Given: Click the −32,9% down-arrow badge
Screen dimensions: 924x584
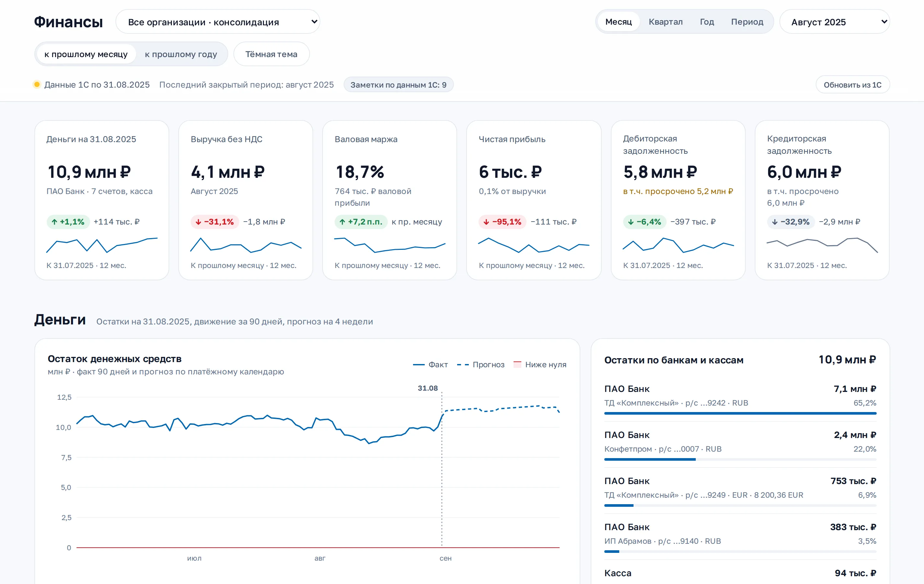Looking at the screenshot, I should coord(791,222).
